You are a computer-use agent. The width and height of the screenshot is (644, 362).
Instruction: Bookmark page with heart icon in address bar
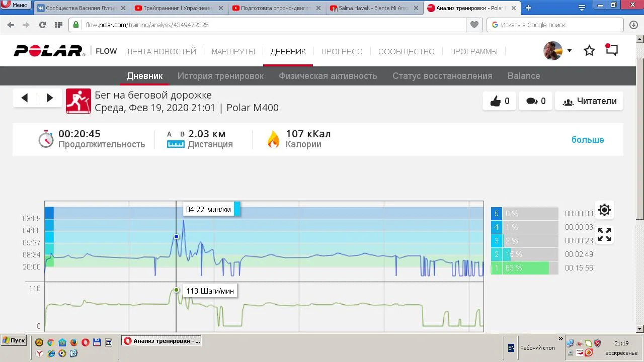tap(473, 25)
